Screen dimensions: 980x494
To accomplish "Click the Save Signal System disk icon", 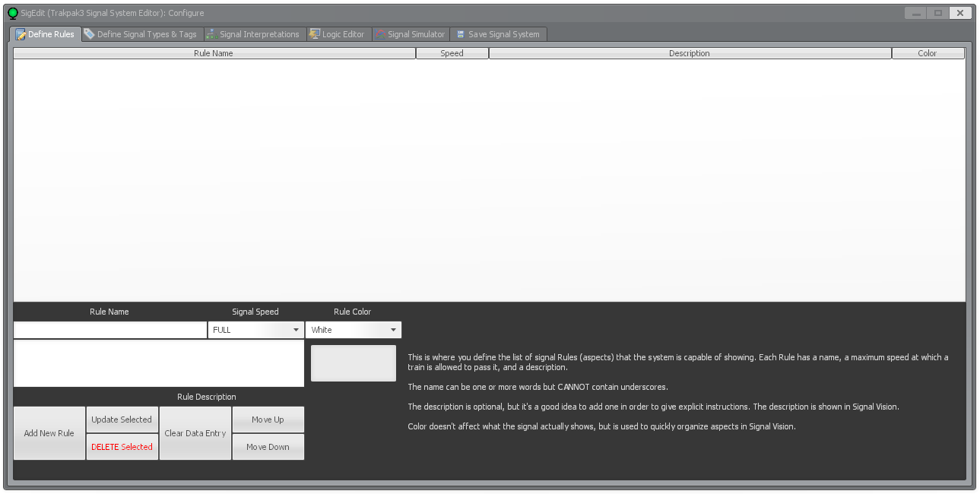I will [x=460, y=34].
